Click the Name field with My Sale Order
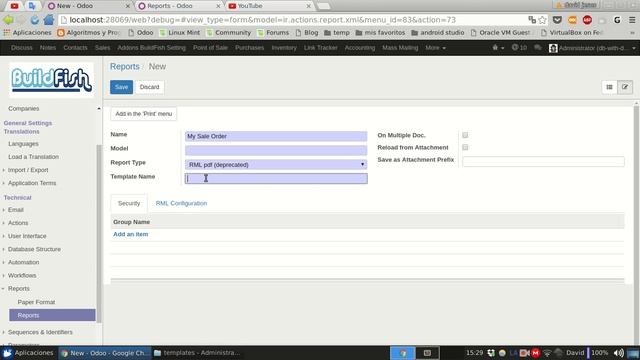Viewport: 640px width, 360px height. pyautogui.click(x=276, y=136)
